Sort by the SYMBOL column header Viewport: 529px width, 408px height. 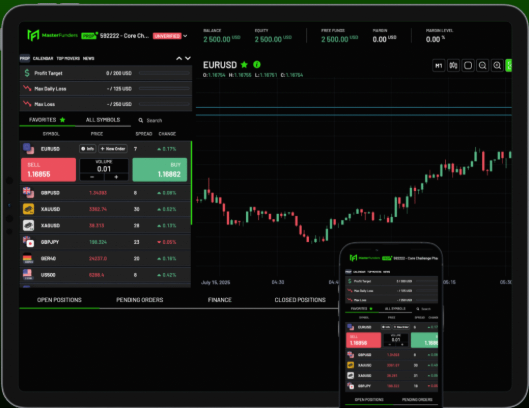51,134
